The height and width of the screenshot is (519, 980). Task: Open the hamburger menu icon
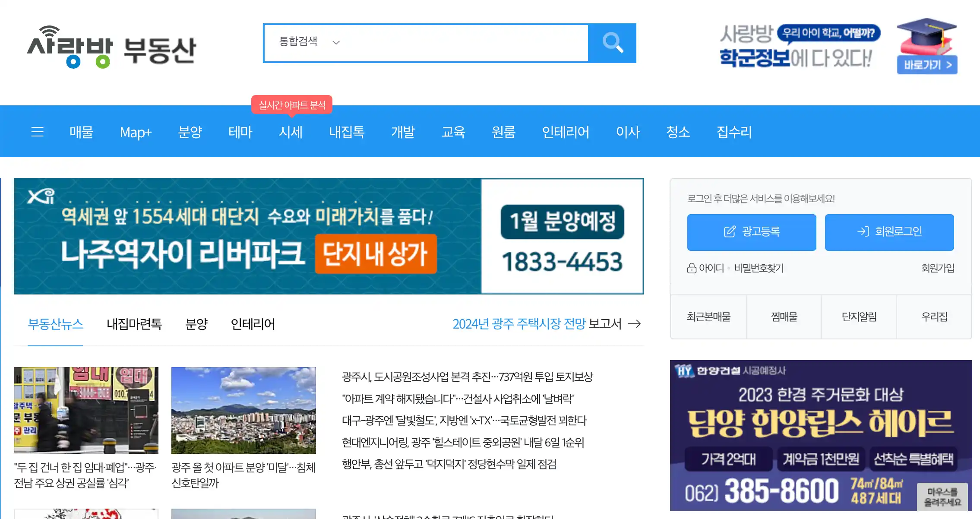[38, 132]
